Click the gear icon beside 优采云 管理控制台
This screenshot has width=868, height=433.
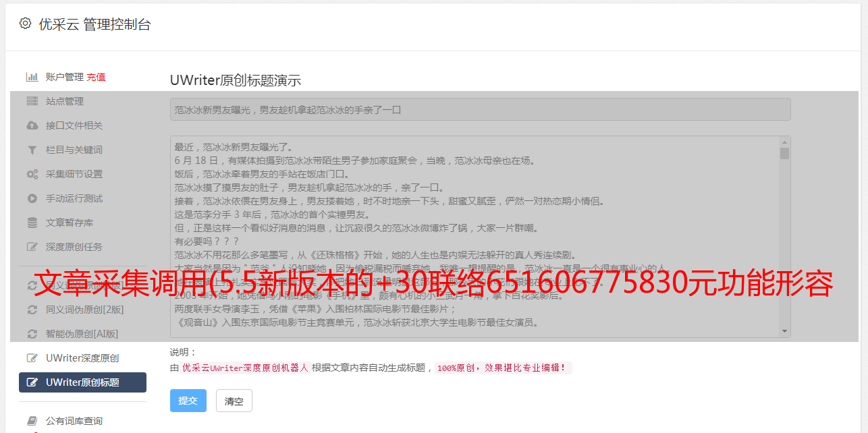coord(25,24)
